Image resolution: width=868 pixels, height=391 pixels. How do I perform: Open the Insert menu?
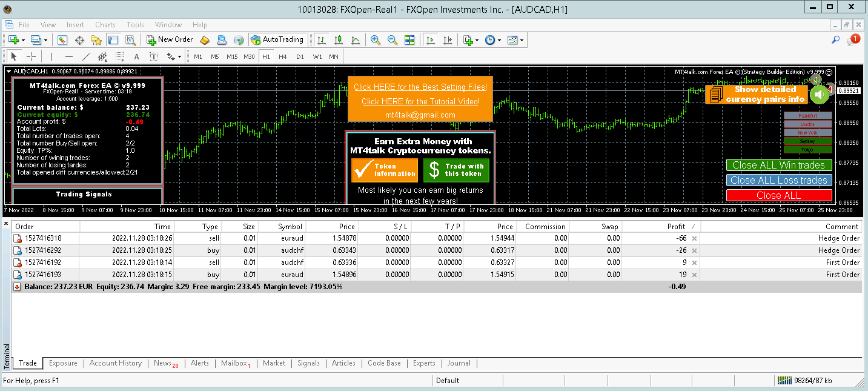(76, 25)
